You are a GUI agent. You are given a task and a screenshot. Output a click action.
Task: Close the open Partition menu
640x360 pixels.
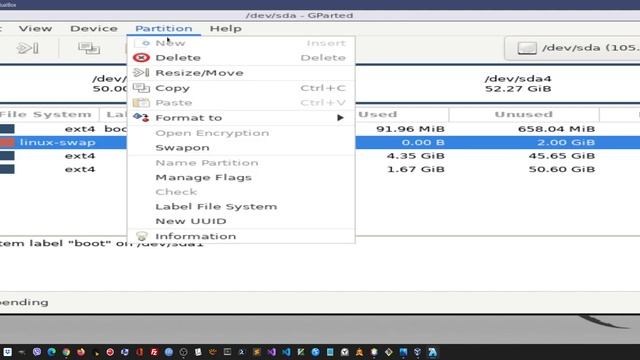[x=164, y=29]
